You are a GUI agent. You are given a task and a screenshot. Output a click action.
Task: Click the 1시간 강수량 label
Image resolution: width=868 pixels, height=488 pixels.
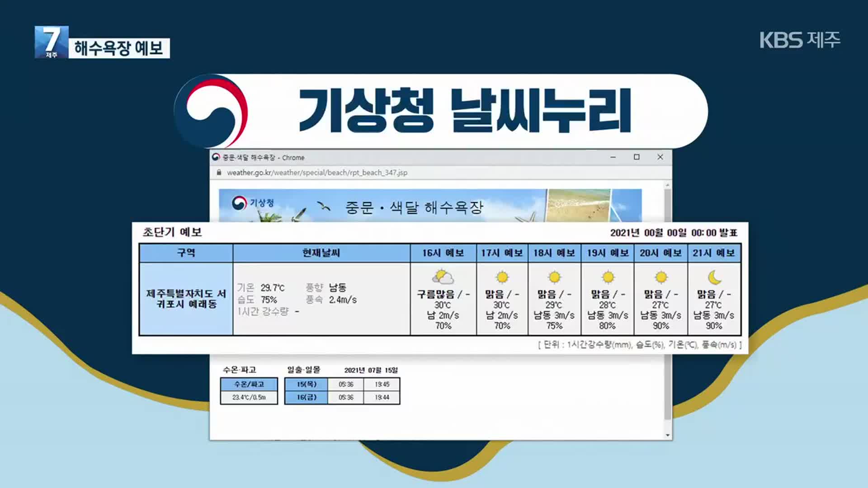point(263,312)
